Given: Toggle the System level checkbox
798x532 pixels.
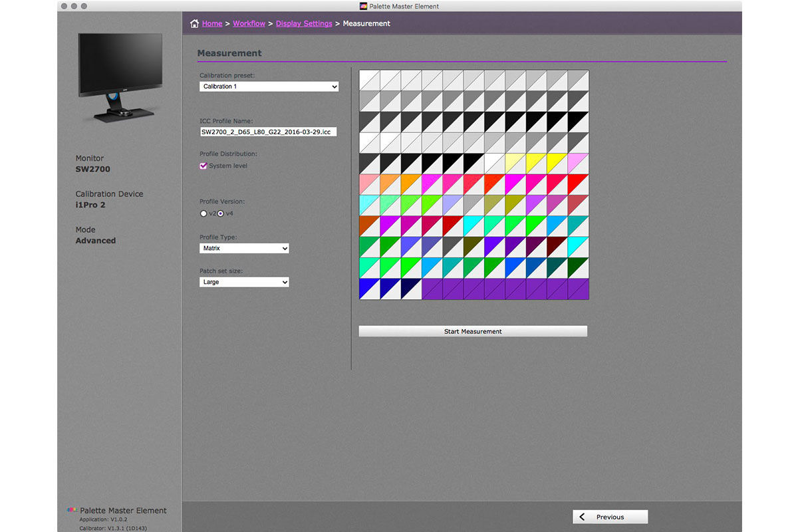Looking at the screenshot, I should coord(203,166).
